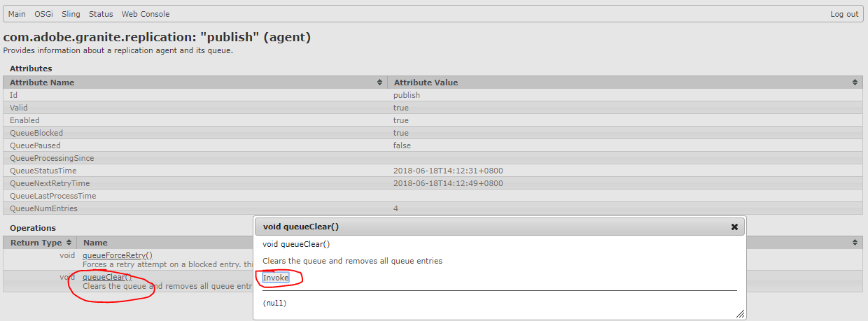Image resolution: width=868 pixels, height=321 pixels.
Task: Select the QueueLastProcessTime attribute name
Action: (53, 196)
